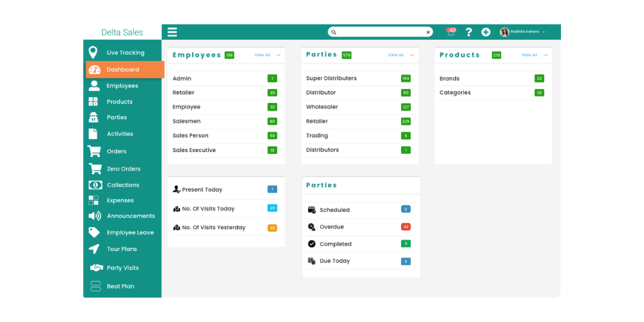Click the Categories row in Products
This screenshot has width=644, height=322.
494,93
